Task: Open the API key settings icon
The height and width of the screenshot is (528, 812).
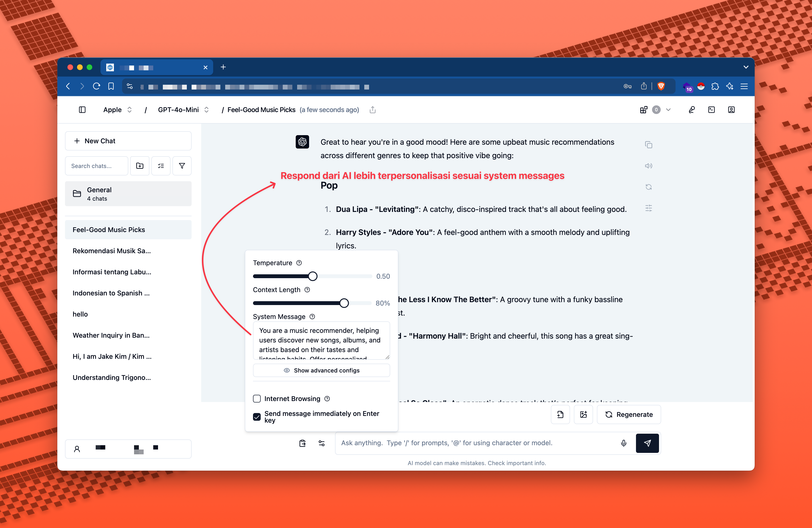Action: 692,110
